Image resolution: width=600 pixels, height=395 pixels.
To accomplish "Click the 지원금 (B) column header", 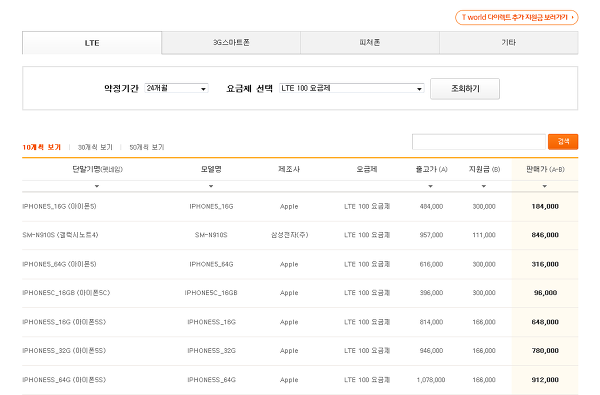I will (x=484, y=169).
